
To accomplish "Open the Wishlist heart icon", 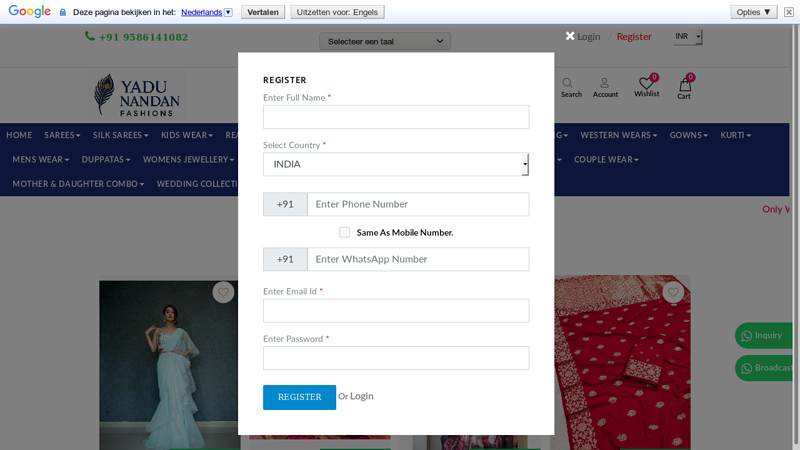I will click(x=646, y=83).
